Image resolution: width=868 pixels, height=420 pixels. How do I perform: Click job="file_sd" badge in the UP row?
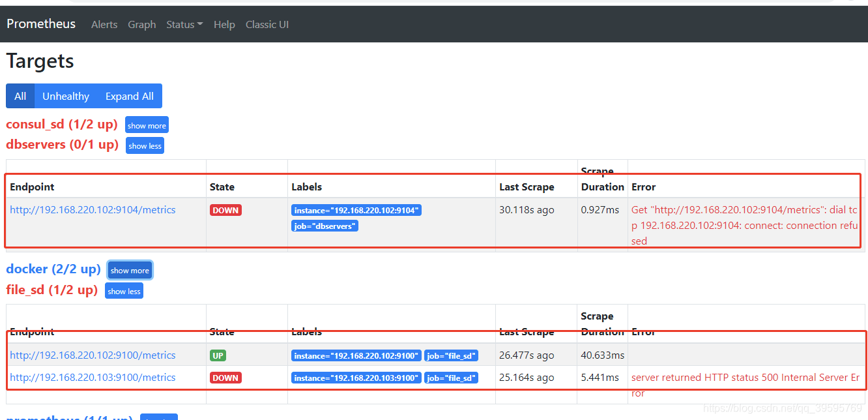451,355
